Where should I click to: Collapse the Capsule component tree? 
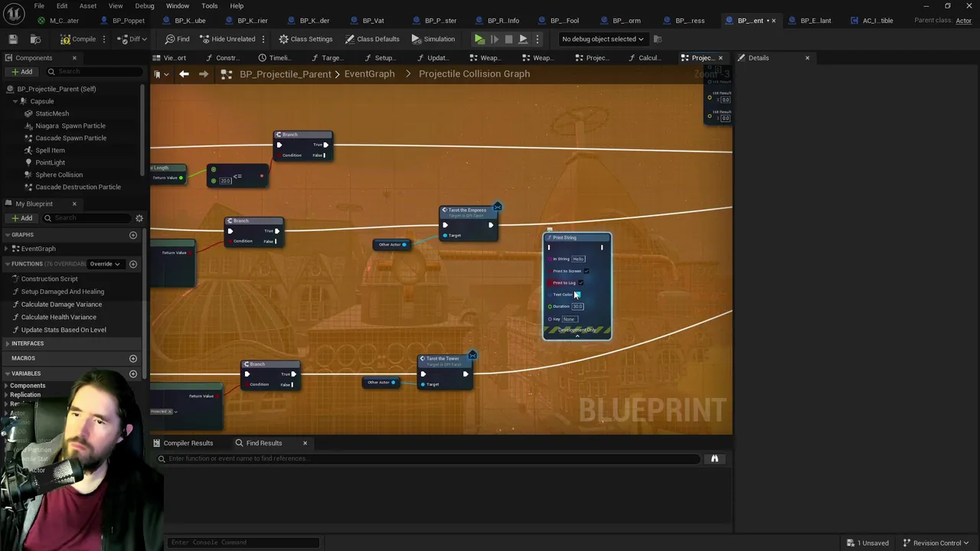coord(15,101)
